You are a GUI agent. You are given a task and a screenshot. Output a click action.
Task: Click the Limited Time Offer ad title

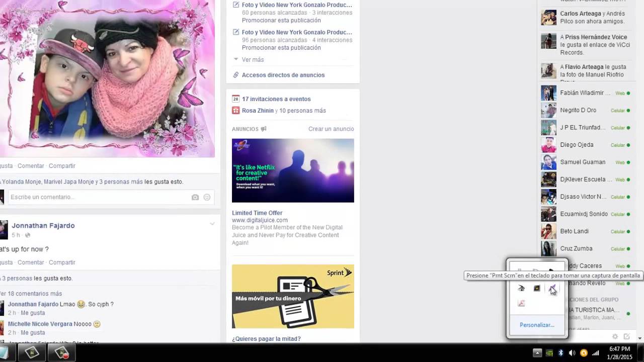pos(257,213)
